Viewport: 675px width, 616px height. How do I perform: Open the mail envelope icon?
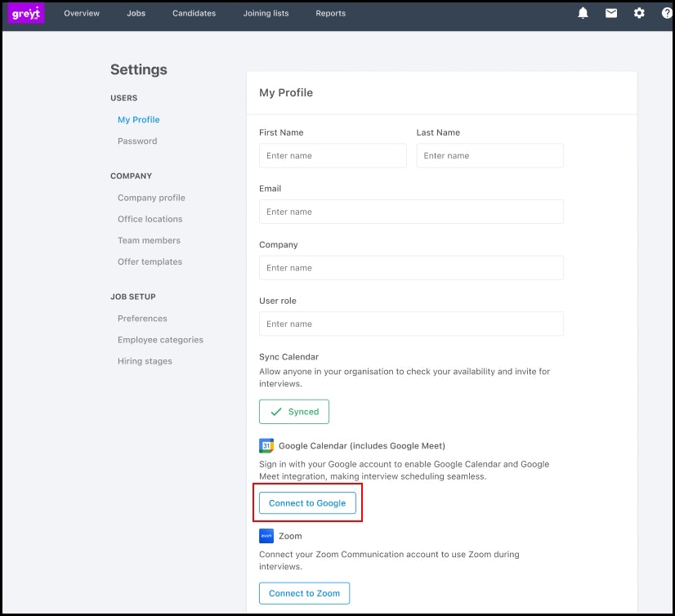point(611,13)
